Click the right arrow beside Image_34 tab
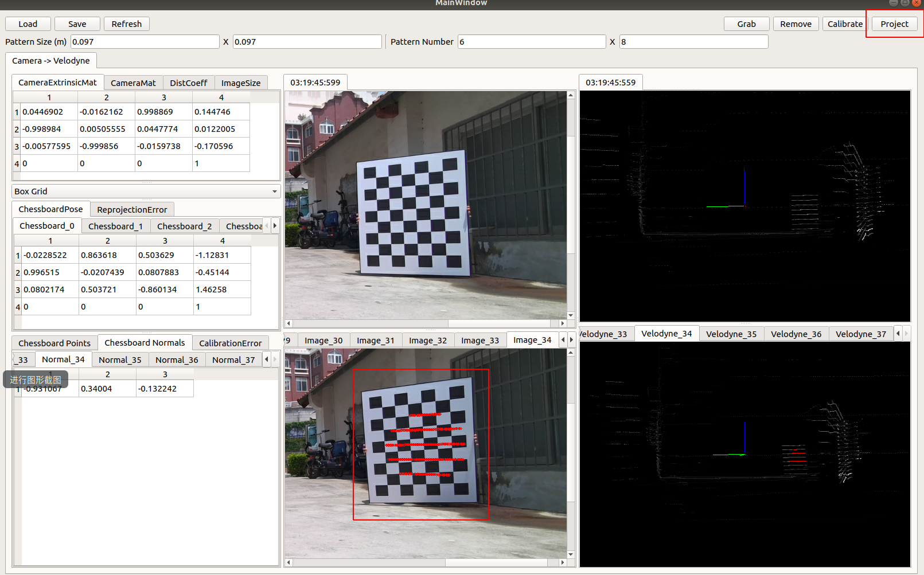924x575 pixels. [x=571, y=339]
